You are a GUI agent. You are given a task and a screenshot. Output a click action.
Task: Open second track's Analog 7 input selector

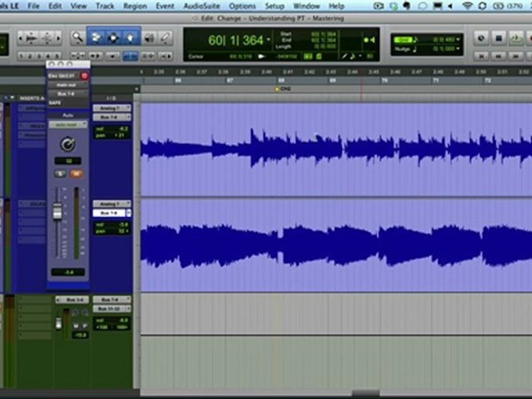[x=111, y=204]
